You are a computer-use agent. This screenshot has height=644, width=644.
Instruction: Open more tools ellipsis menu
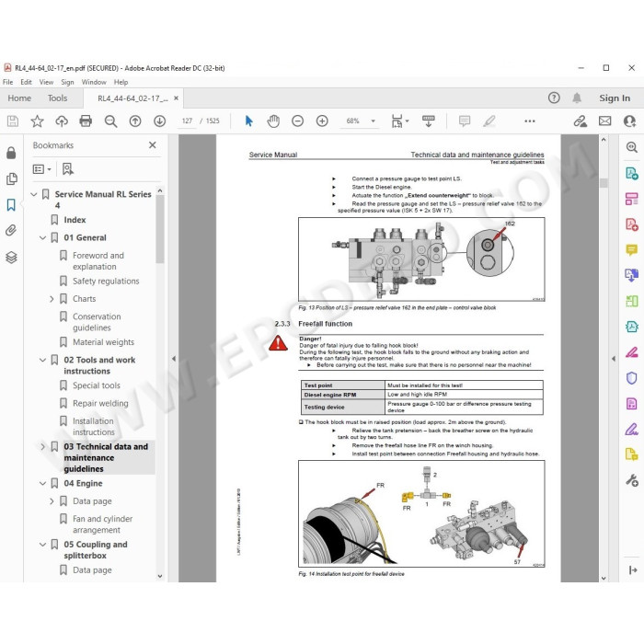pyautogui.click(x=530, y=121)
